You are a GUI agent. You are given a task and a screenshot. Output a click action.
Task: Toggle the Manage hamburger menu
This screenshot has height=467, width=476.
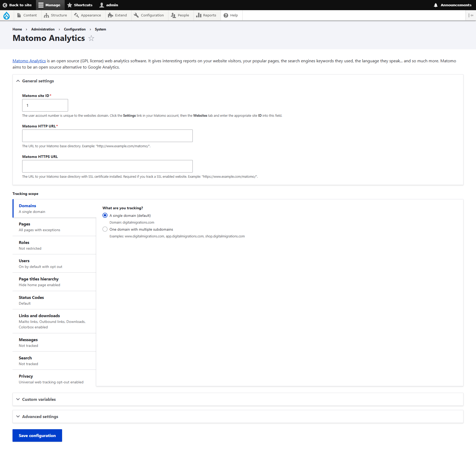click(x=50, y=5)
